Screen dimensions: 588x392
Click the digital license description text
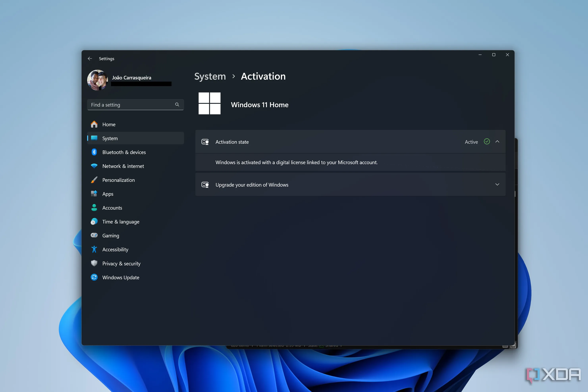coord(297,163)
